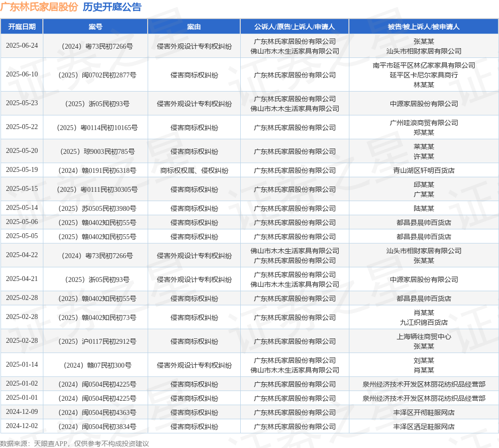This screenshot has width=499, height=448.
Task: Select case number (2025)粤0111民初30305号
Action: click(x=97, y=190)
